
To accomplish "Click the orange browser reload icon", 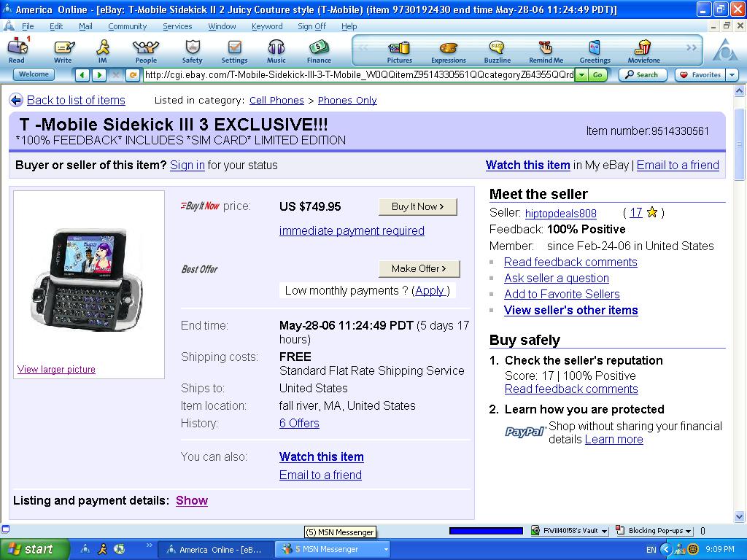I will [x=133, y=75].
